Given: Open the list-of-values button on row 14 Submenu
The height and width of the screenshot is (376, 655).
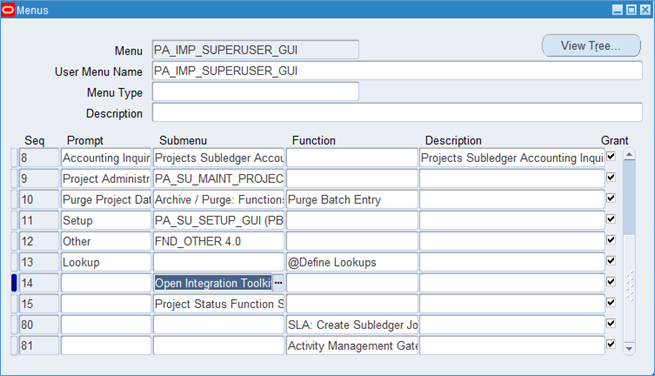Looking at the screenshot, I should point(278,283).
